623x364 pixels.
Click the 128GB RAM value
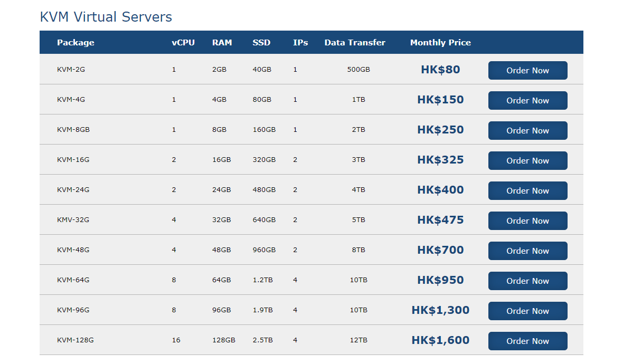pyautogui.click(x=224, y=340)
